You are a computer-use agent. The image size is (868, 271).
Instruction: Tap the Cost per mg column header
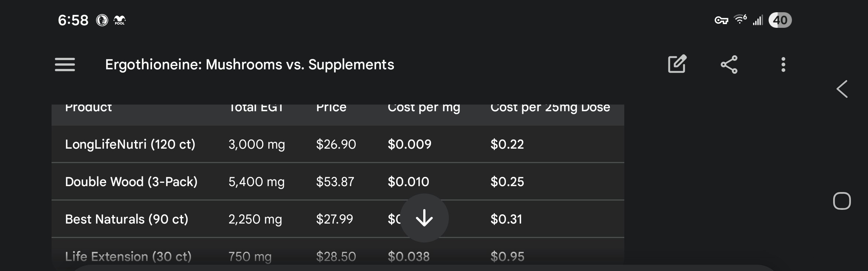[x=424, y=108]
